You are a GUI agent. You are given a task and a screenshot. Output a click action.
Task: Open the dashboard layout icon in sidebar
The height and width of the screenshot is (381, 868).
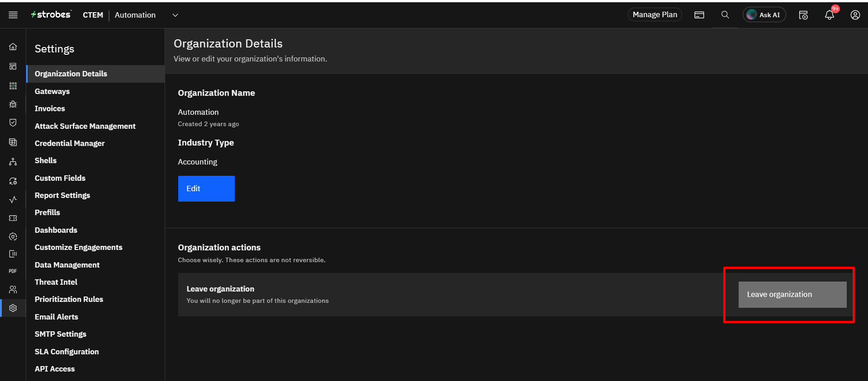(x=13, y=66)
